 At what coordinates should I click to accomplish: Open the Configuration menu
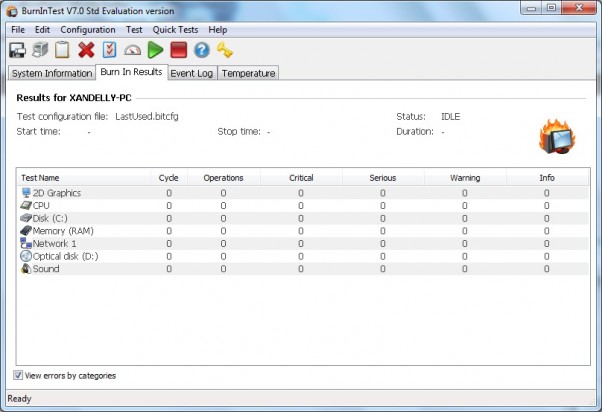[88, 30]
